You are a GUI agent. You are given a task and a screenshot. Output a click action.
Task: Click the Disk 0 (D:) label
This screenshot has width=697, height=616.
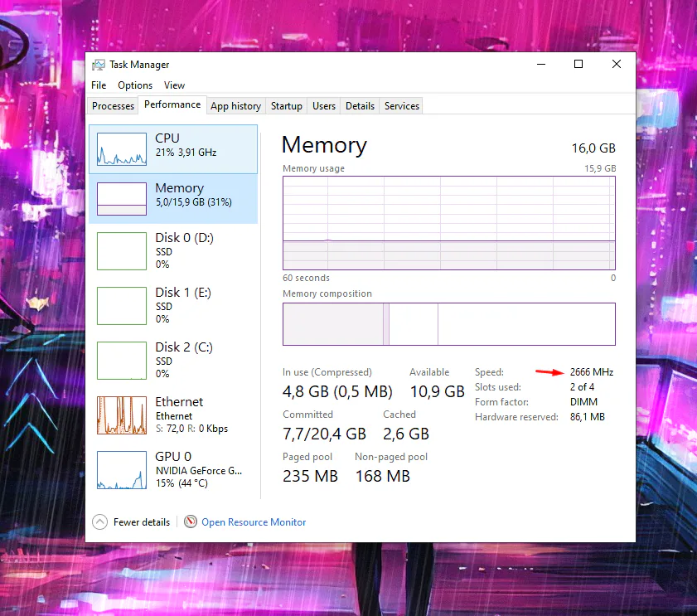185,238
